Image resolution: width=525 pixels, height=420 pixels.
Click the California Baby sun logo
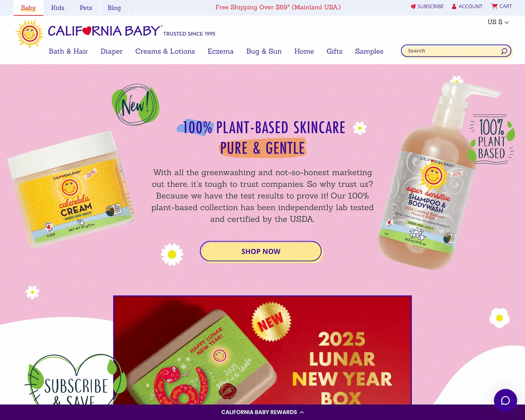30,34
